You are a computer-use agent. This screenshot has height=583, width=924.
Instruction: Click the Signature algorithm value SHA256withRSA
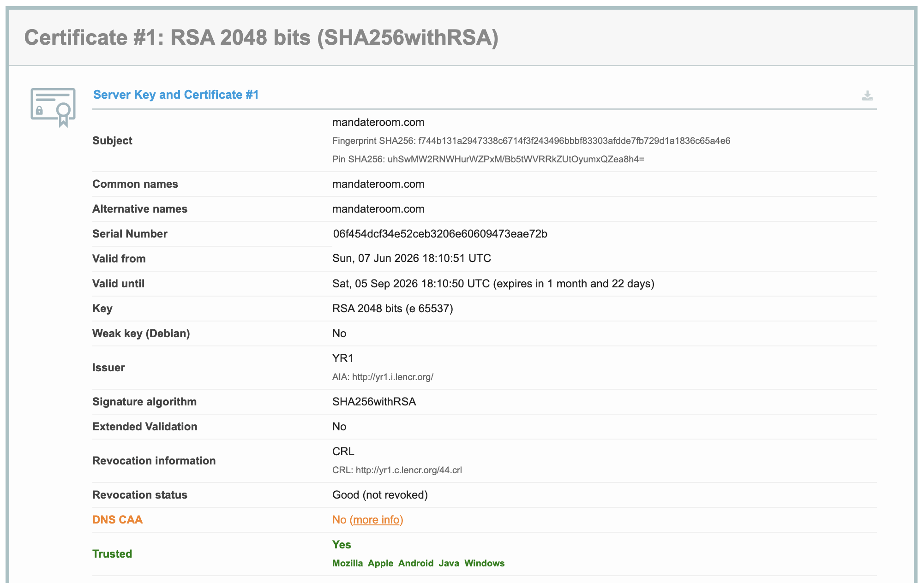point(374,402)
